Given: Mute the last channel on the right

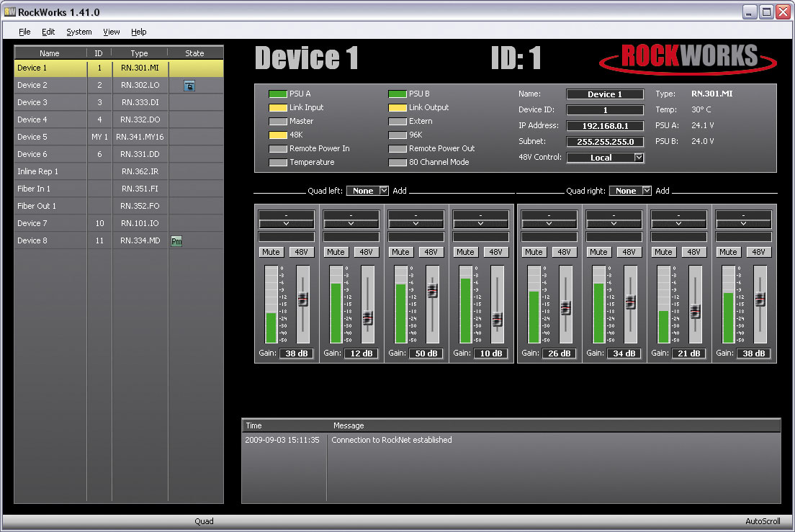Looking at the screenshot, I should tap(728, 252).
